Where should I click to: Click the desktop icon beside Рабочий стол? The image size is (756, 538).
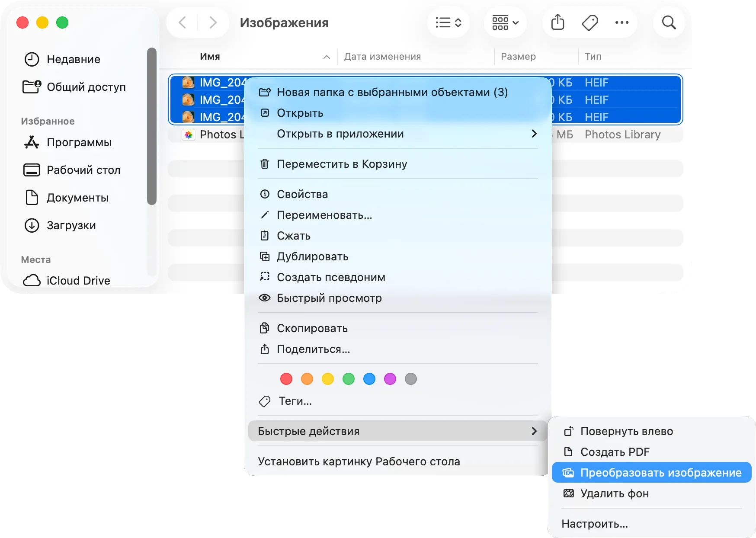click(x=32, y=170)
